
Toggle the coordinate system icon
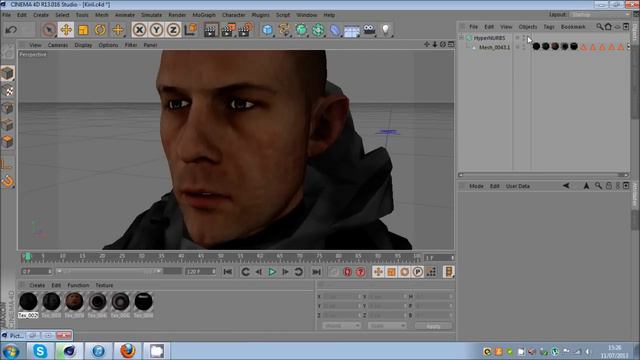point(191,30)
